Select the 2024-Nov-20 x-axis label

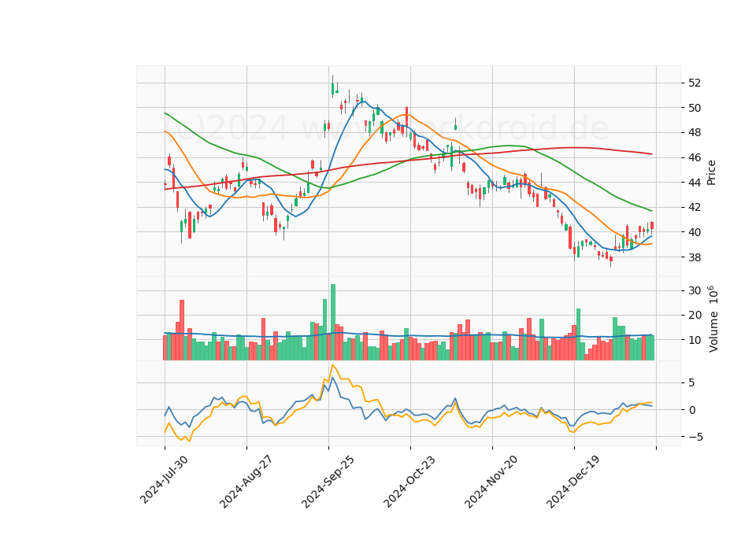coord(491,482)
